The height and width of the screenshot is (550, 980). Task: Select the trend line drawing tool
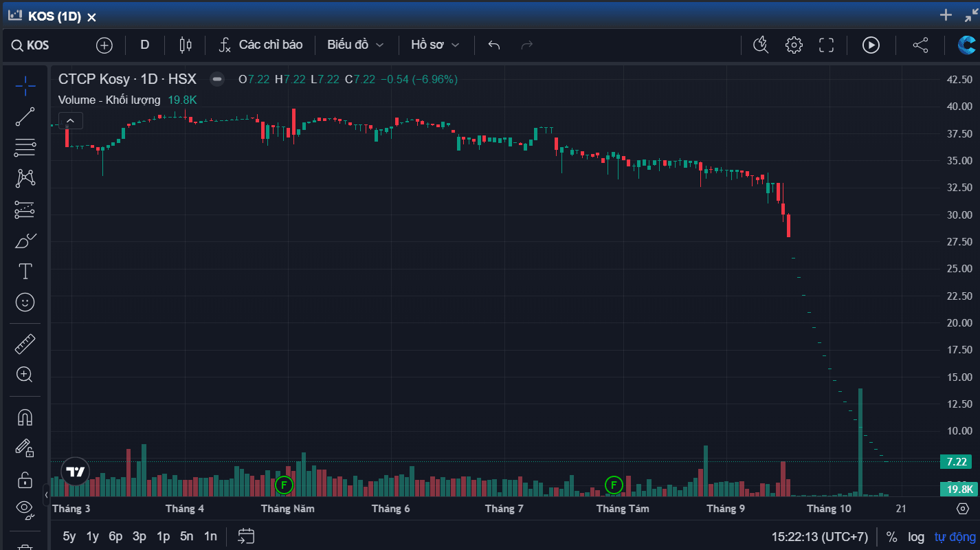(25, 117)
